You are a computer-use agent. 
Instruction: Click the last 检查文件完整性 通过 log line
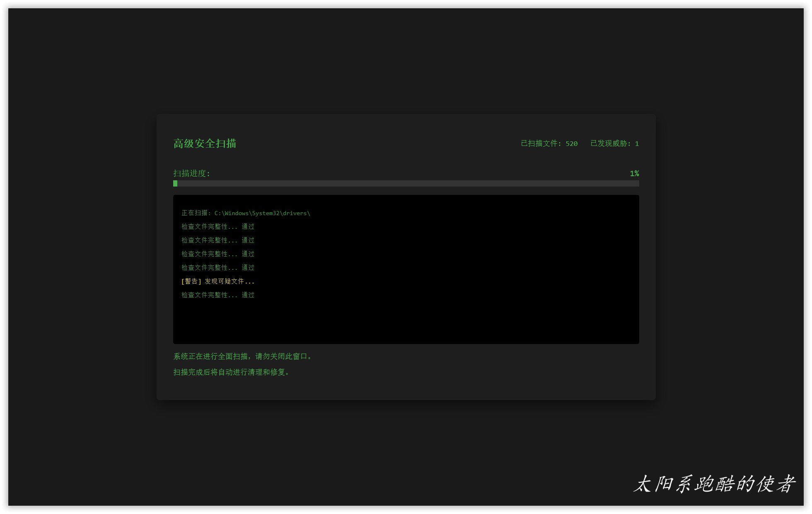[217, 295]
